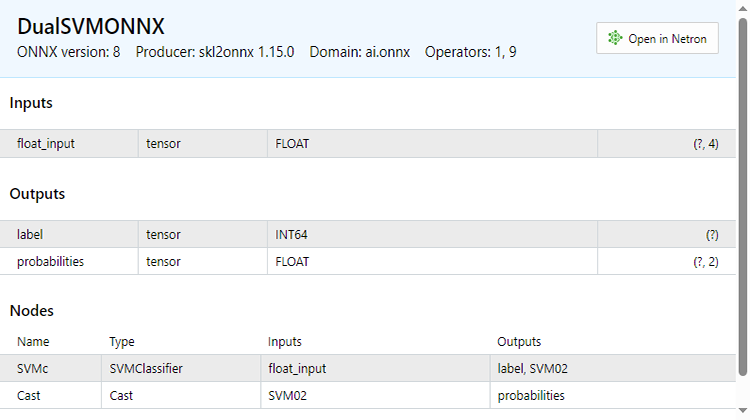
Task: Click the scrollbar down arrow
Action: pyautogui.click(x=742, y=411)
